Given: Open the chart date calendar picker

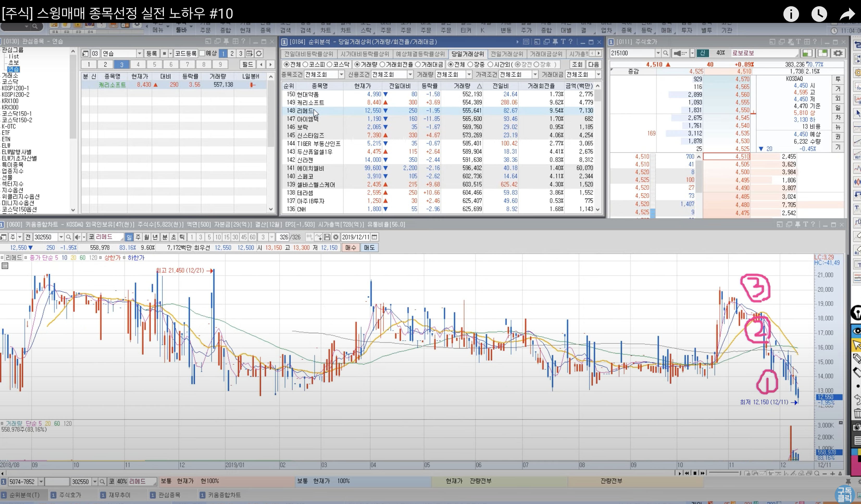Looking at the screenshot, I should (375, 237).
